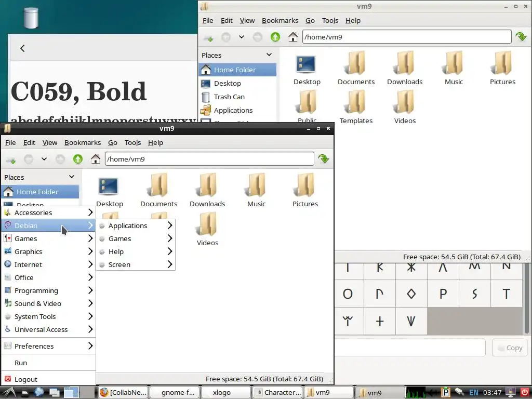Click green up-folder arrow in back window
This screenshot has width=532, height=399.
(275, 37)
